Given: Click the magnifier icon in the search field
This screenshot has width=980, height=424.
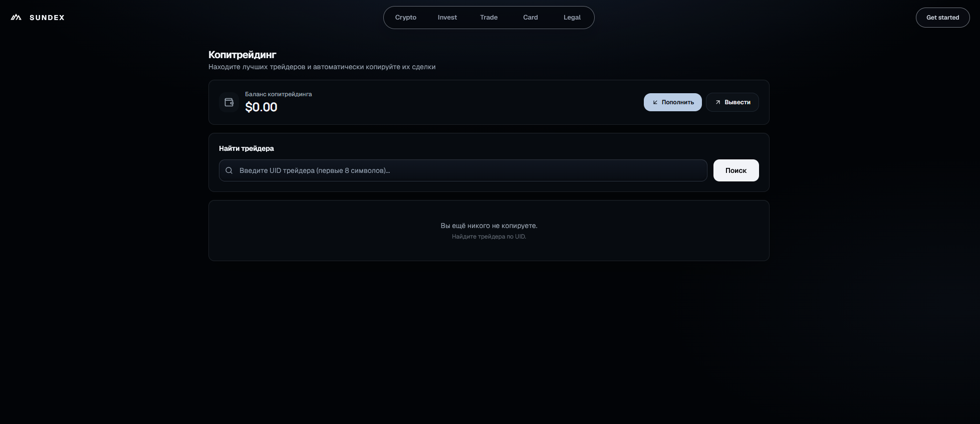Looking at the screenshot, I should [229, 170].
